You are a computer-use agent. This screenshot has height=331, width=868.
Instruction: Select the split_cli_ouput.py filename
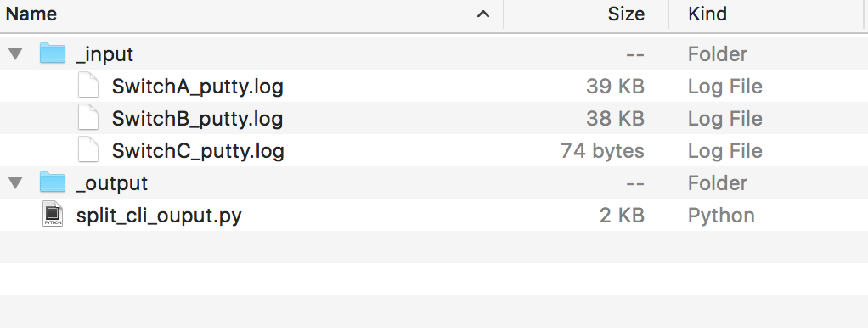pos(159,216)
